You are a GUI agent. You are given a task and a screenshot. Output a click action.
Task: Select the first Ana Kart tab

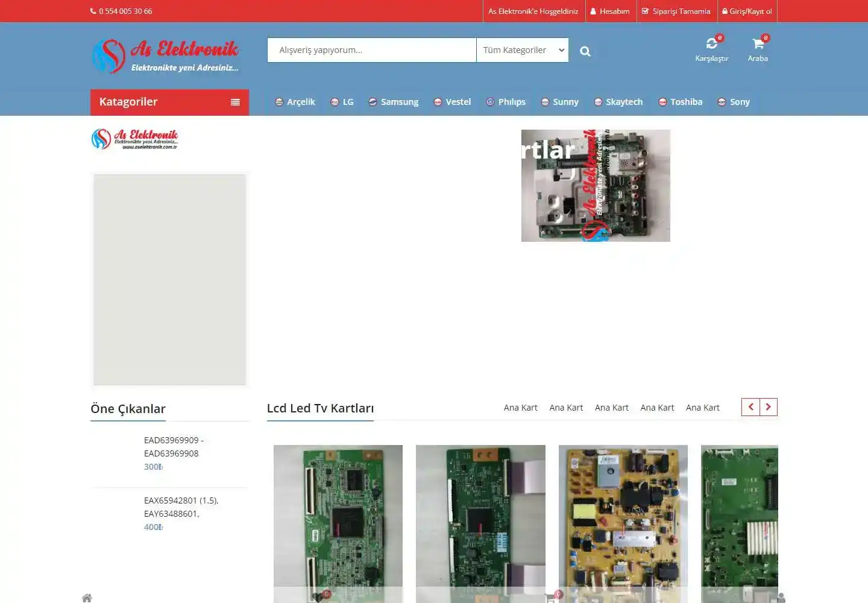[520, 408]
